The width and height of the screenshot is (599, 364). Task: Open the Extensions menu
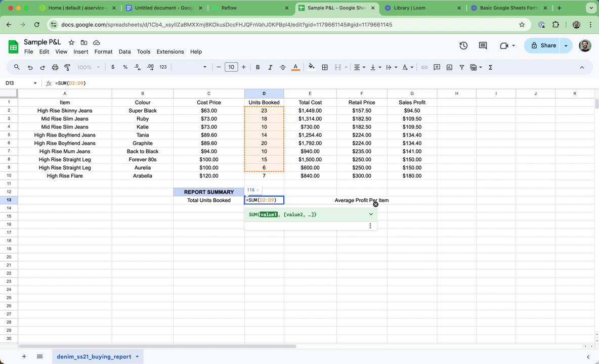(x=170, y=52)
